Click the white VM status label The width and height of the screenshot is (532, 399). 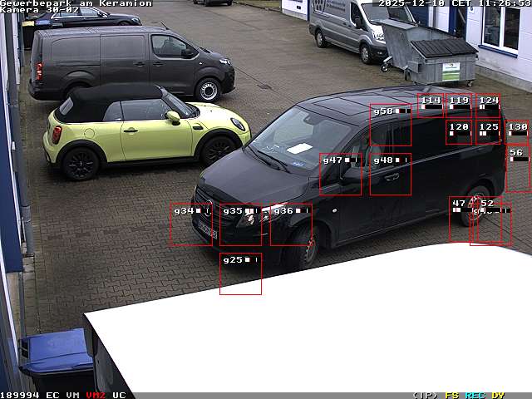(73, 395)
